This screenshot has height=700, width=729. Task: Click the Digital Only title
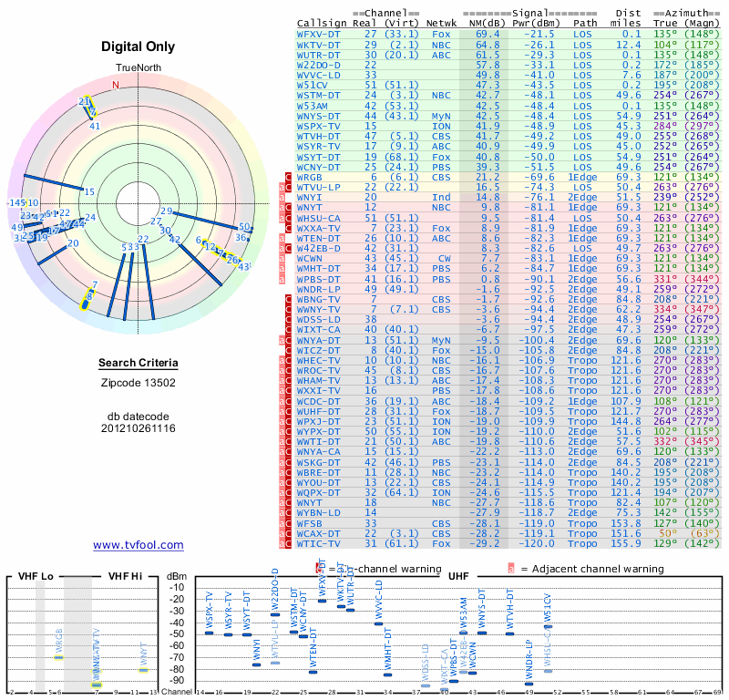click(139, 46)
